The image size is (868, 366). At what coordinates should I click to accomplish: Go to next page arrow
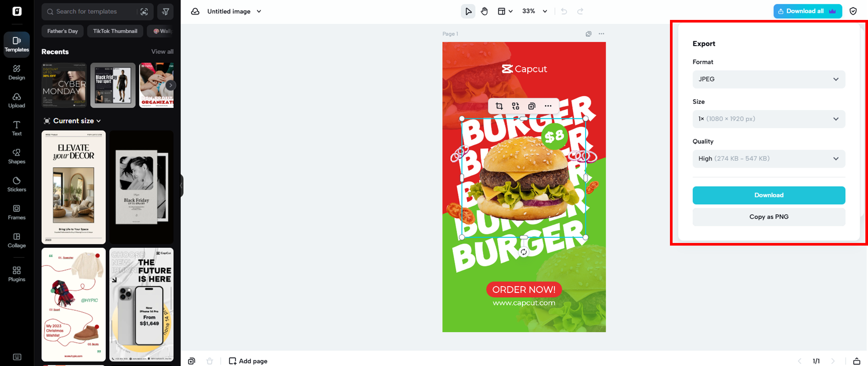(x=833, y=361)
